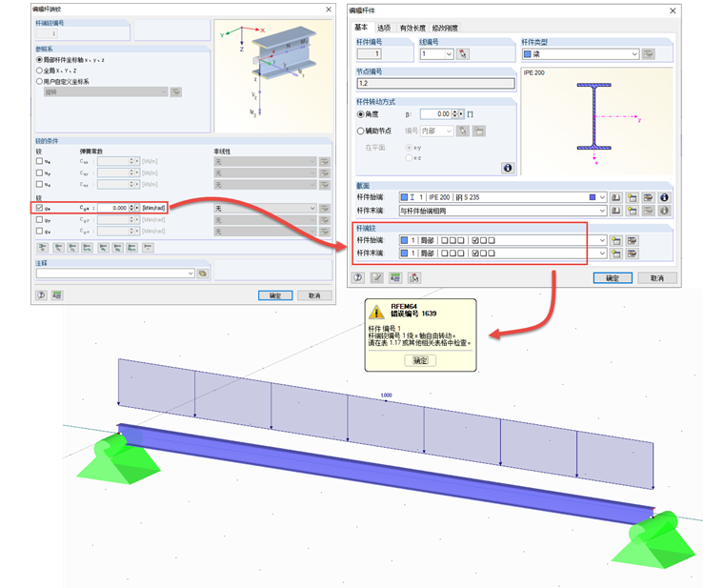724x588 pixels.
Task: Click the comment edit icon in 编辑杆件 footer
Action: (377, 277)
